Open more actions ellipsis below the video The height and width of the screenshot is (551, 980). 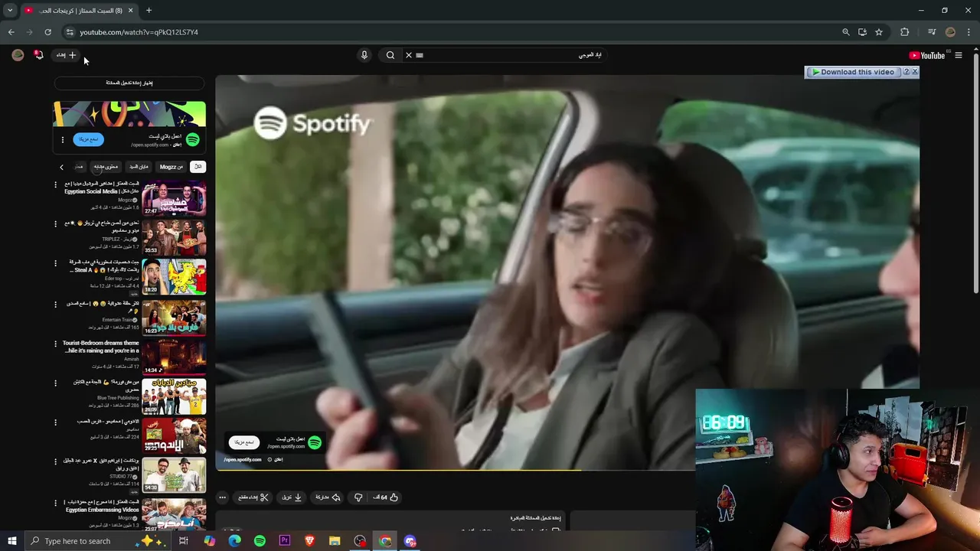coord(223,497)
